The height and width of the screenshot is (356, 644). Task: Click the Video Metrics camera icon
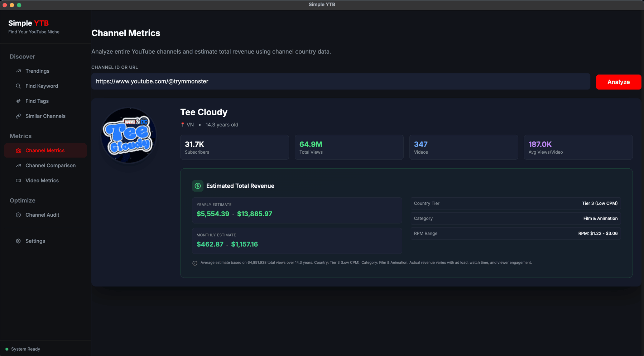[x=18, y=181]
